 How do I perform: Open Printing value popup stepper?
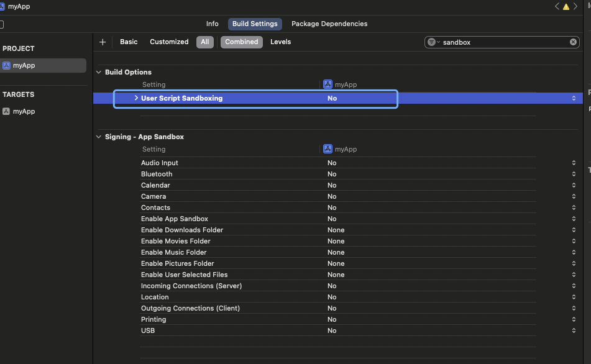click(574, 319)
